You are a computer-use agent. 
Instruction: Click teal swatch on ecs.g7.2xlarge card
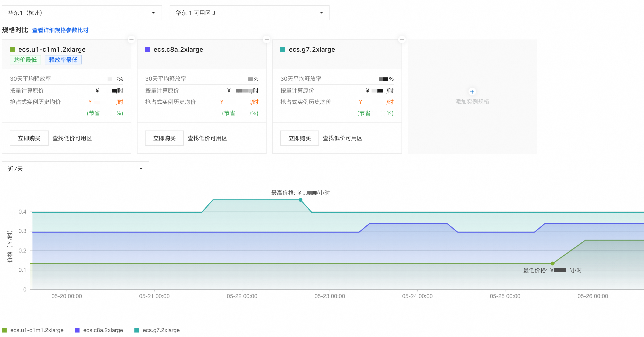click(283, 49)
